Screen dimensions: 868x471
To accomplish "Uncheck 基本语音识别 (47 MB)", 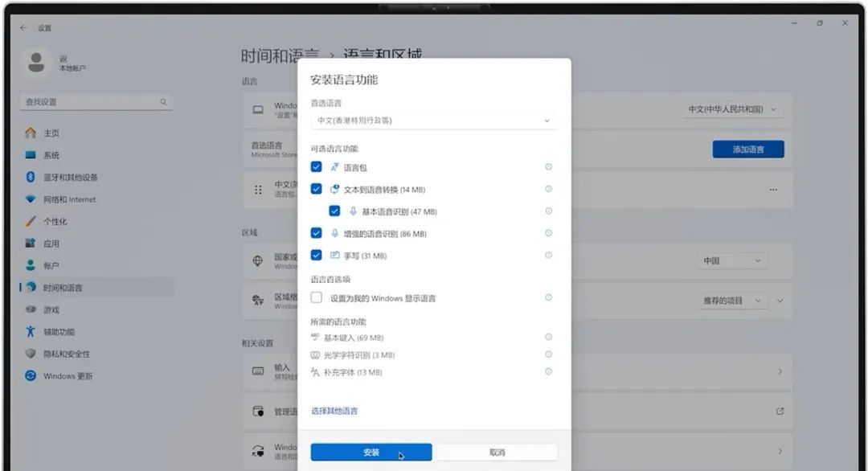I will pyautogui.click(x=334, y=211).
